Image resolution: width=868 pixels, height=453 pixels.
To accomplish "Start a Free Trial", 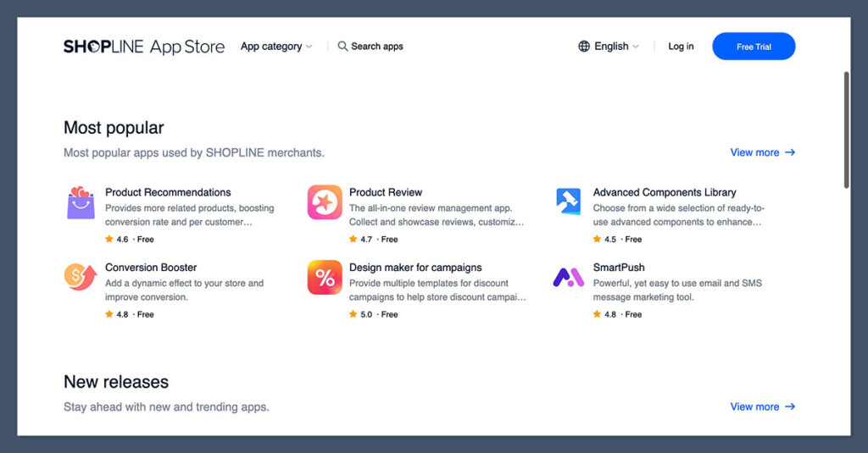I will tap(754, 47).
